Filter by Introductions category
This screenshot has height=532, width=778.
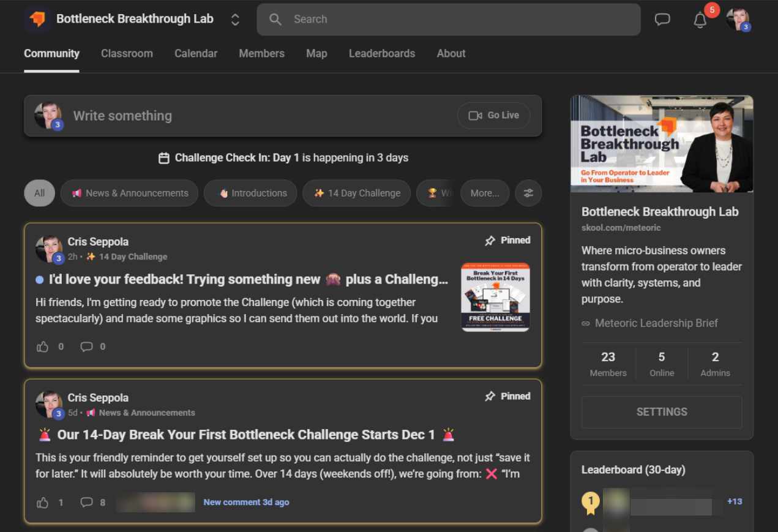[250, 193]
